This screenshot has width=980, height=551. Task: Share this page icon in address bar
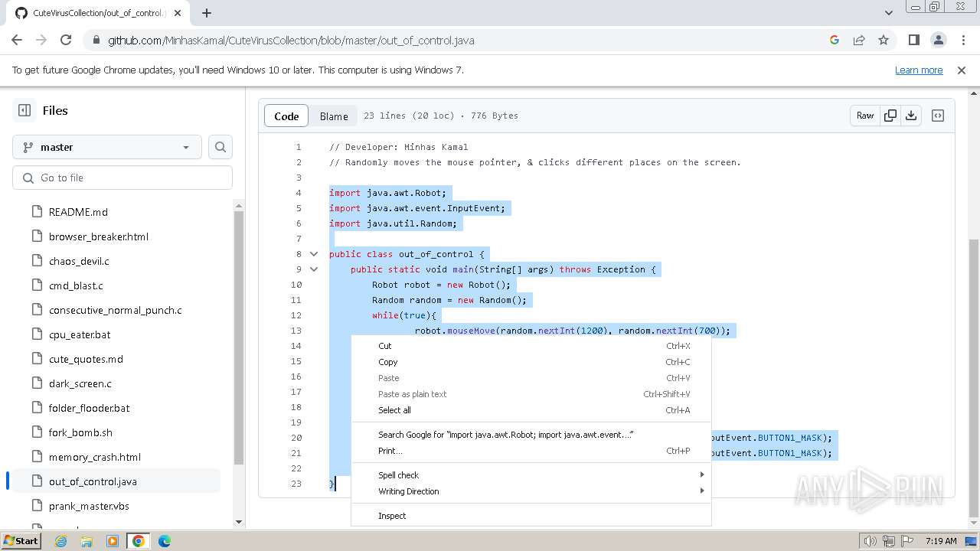point(859,40)
